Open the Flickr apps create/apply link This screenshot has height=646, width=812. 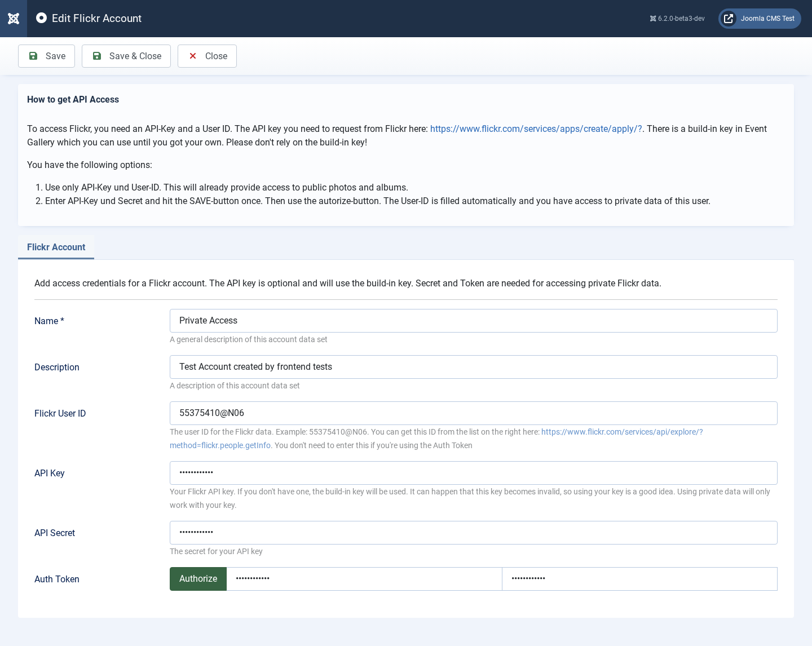pyautogui.click(x=536, y=129)
